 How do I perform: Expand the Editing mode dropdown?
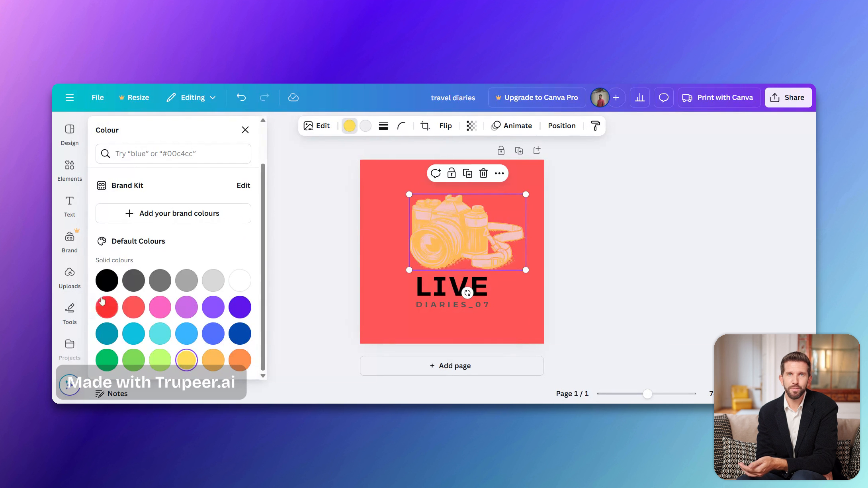191,97
